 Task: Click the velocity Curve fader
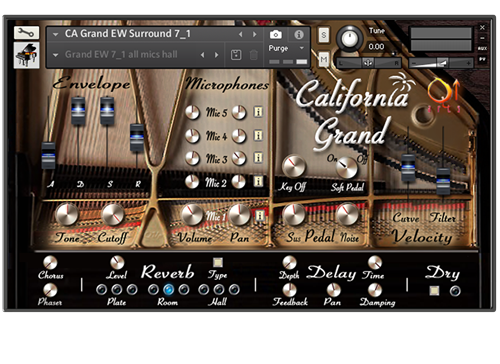(408, 168)
